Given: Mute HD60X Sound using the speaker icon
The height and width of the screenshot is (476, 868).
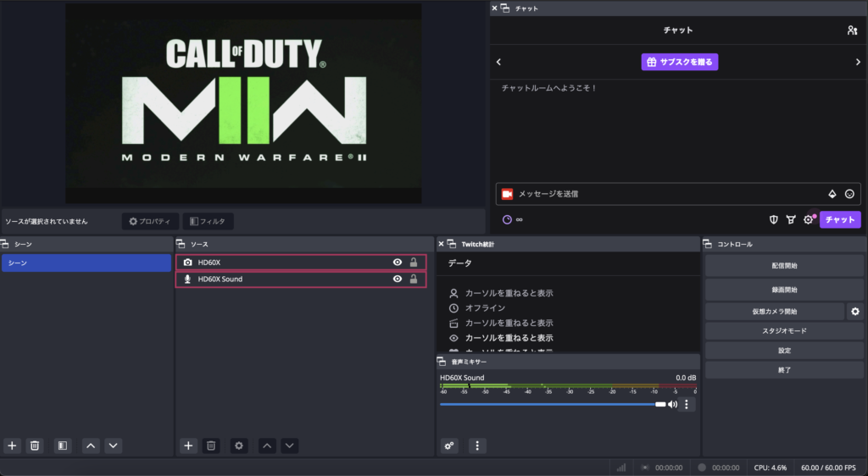Looking at the screenshot, I should (673, 405).
